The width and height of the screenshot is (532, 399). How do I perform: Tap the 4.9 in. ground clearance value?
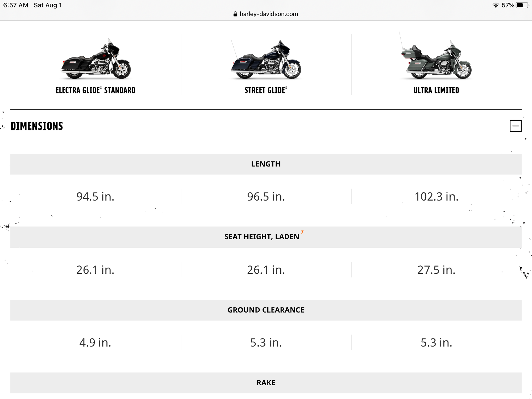[x=95, y=342]
